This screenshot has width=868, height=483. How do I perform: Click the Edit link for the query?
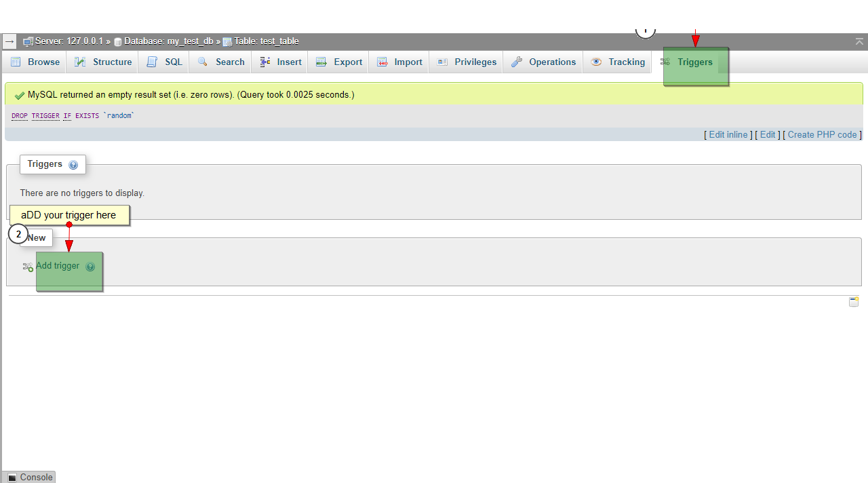coord(768,135)
